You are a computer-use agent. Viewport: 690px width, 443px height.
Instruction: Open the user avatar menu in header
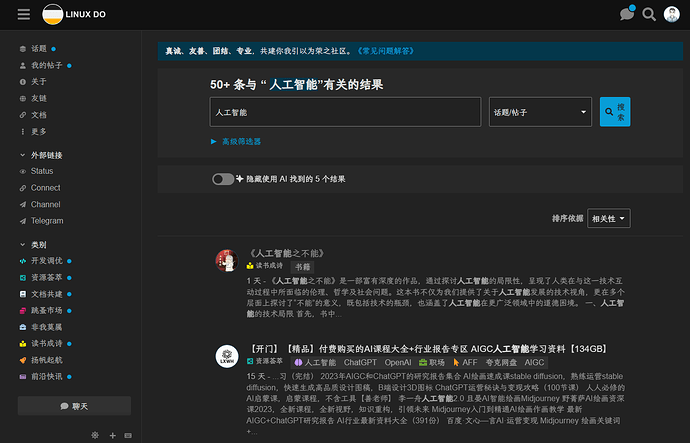coord(672,14)
